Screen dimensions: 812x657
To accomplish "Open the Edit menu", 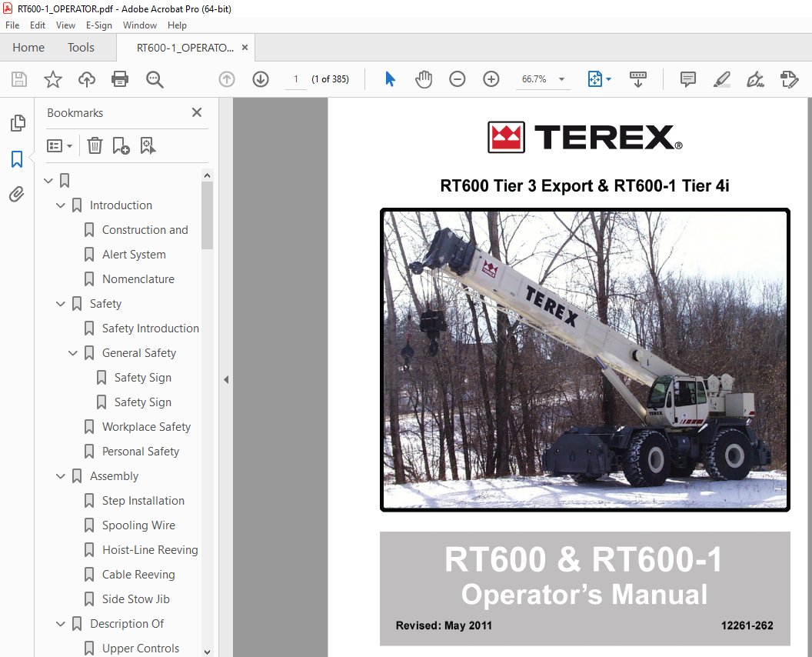I will 37,25.
